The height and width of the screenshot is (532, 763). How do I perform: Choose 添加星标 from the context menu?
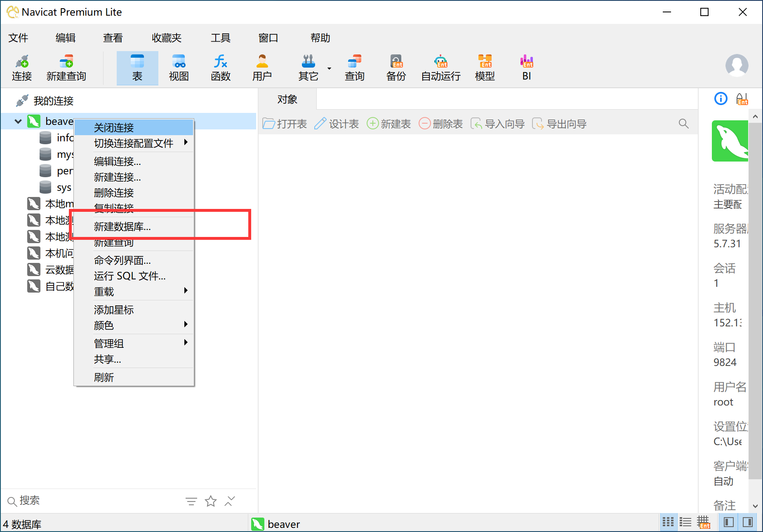134,310
